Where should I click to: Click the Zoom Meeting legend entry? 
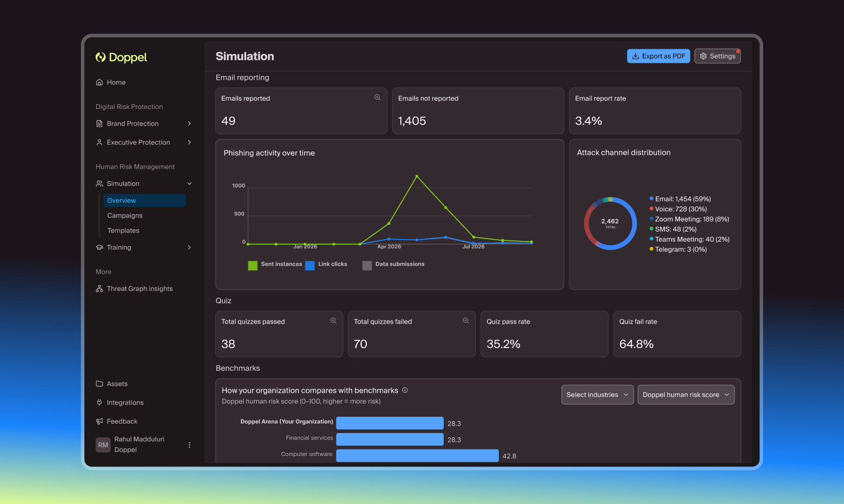tap(689, 219)
